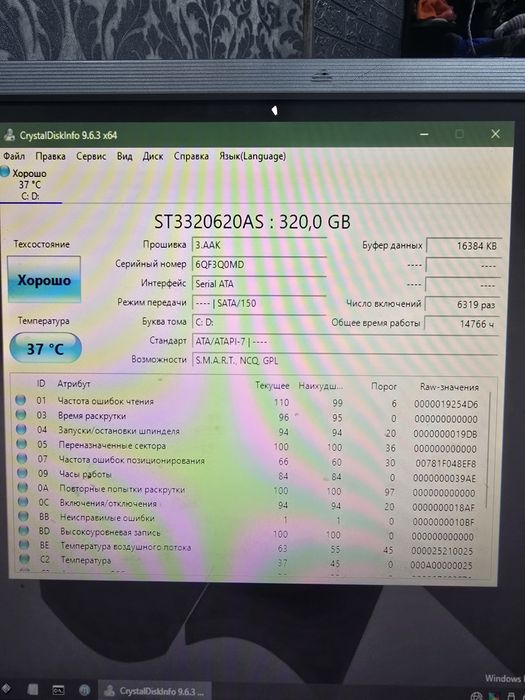Click the Наихудш... column header
525x700 pixels.
point(321,386)
